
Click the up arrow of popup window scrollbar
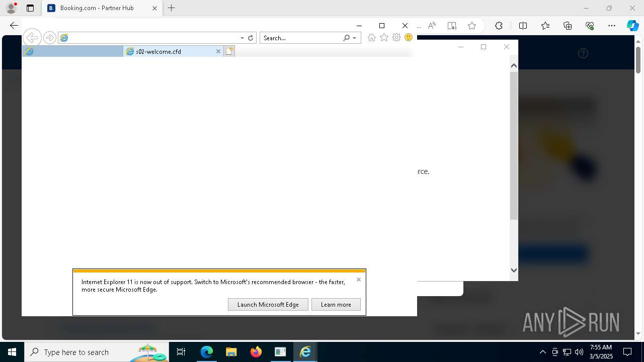[x=514, y=65]
